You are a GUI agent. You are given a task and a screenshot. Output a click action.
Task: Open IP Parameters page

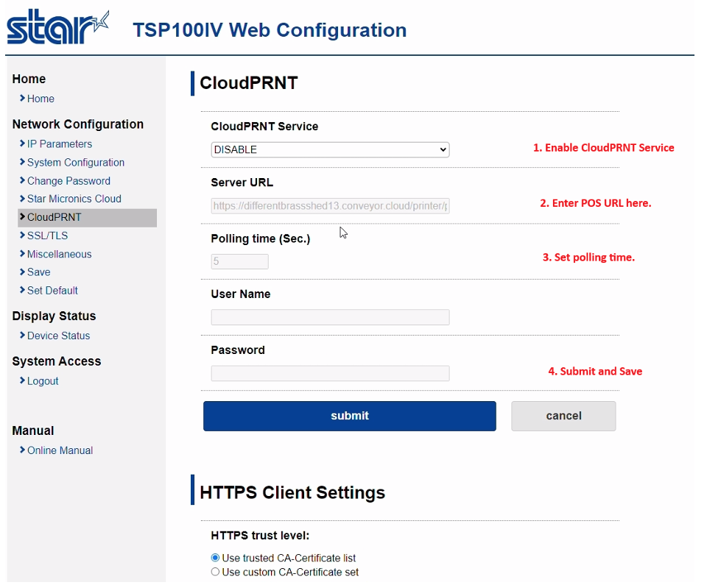[x=60, y=144]
